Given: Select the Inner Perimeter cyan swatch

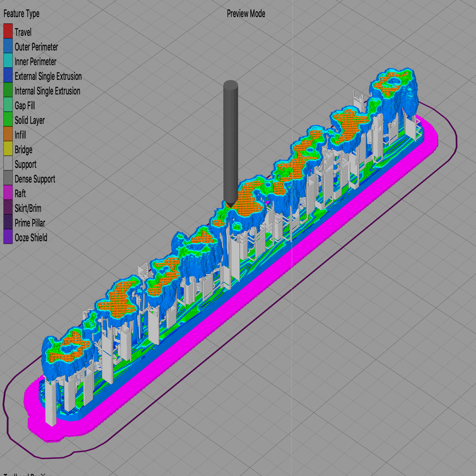Looking at the screenshot, I should pos(8,60).
